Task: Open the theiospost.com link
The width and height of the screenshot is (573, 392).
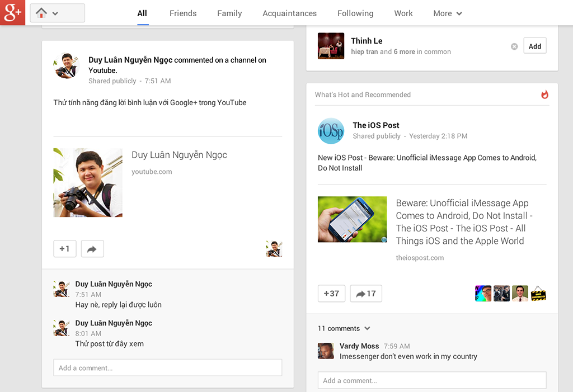Action: click(x=420, y=258)
